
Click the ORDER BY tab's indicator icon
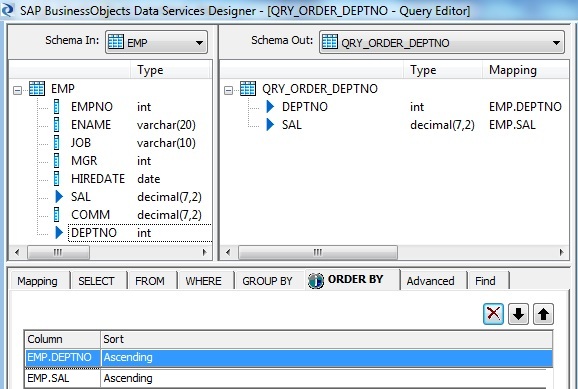point(316,281)
